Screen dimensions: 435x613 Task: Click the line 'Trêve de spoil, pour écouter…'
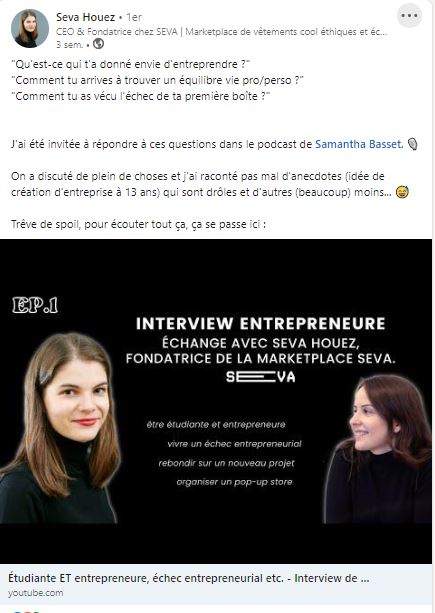[x=138, y=224]
